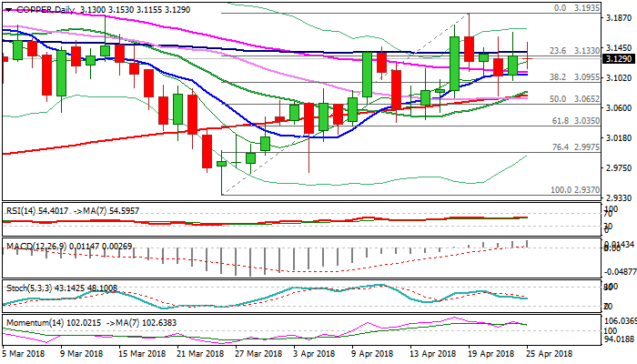The width and height of the screenshot is (637, 364).
Task: Click the 2.9750 price axis label
Action: [x=619, y=167]
